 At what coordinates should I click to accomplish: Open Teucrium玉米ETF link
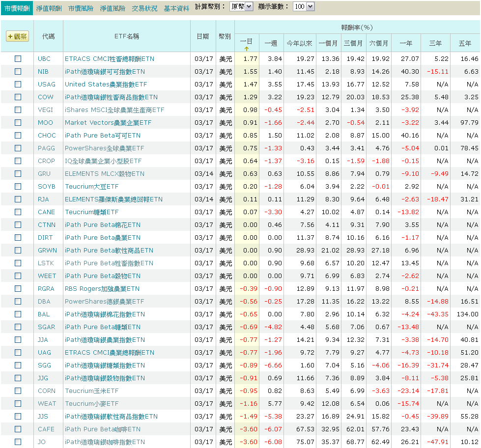coord(92,391)
